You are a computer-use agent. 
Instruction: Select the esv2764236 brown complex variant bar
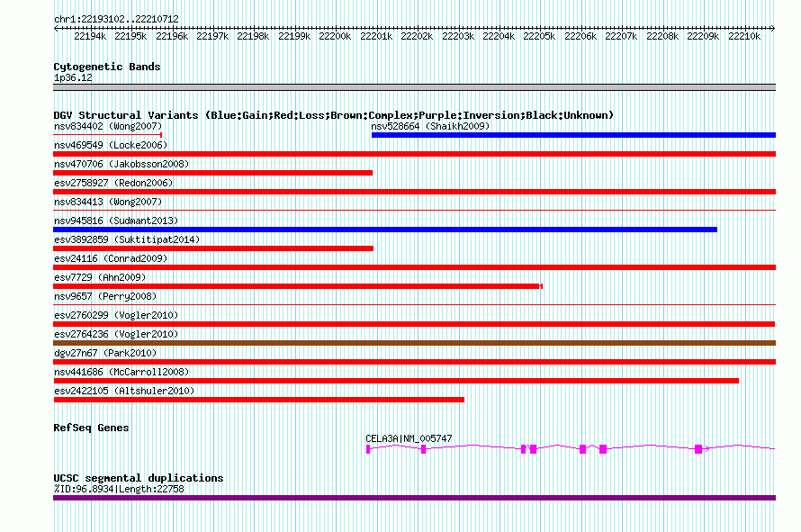point(414,343)
